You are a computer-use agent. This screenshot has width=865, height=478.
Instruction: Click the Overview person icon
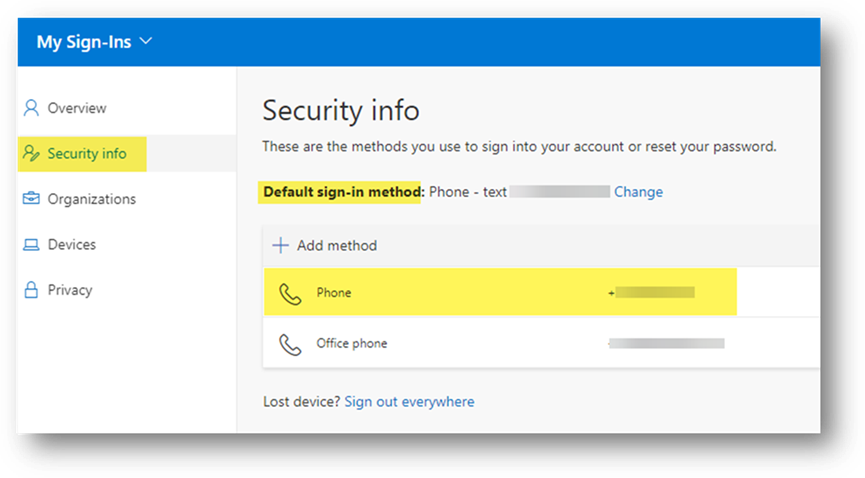[x=31, y=108]
